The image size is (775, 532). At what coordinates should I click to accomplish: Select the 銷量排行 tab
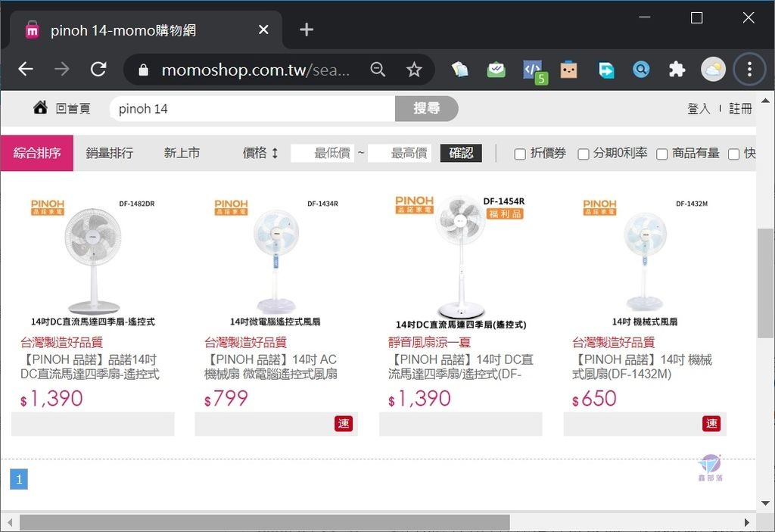pyautogui.click(x=109, y=154)
